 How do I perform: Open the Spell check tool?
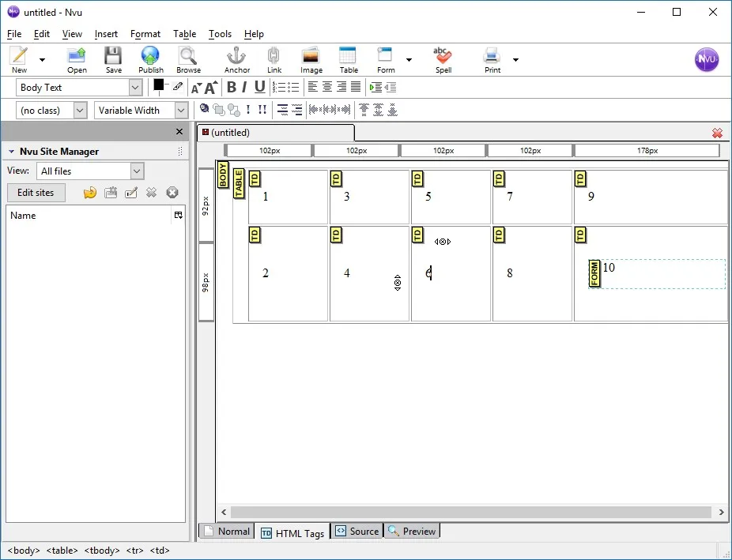(x=443, y=60)
